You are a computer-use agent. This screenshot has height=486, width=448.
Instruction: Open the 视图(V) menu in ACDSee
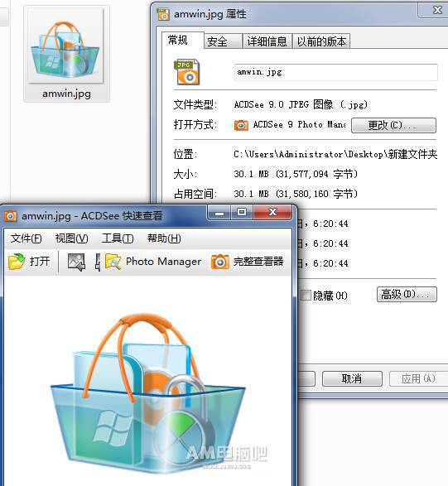pyautogui.click(x=71, y=238)
